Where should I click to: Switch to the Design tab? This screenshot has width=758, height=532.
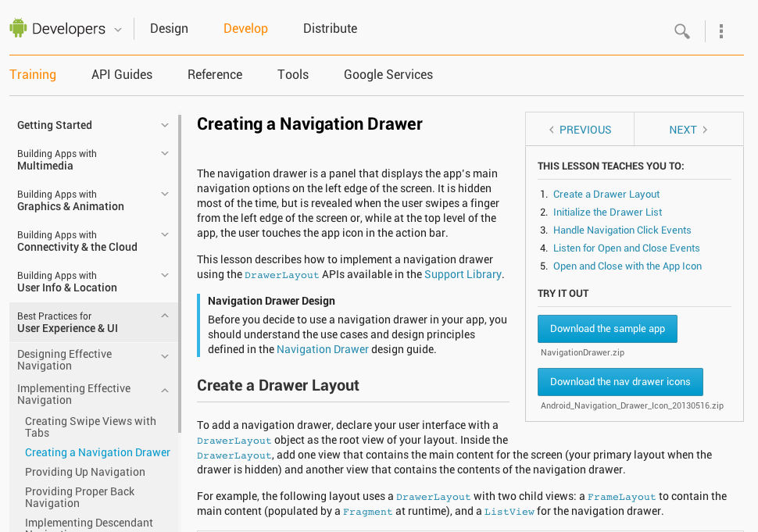click(x=169, y=28)
